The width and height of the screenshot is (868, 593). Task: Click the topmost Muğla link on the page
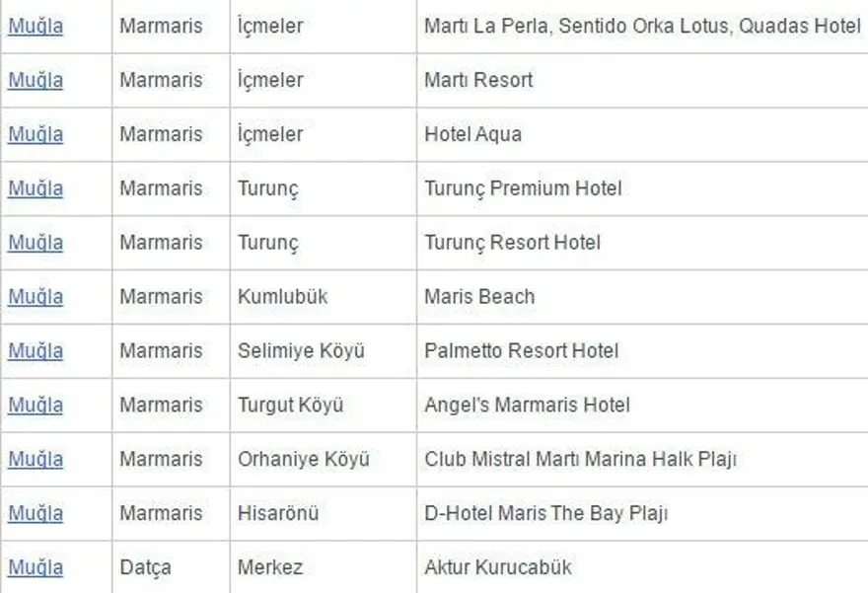pyautogui.click(x=35, y=27)
